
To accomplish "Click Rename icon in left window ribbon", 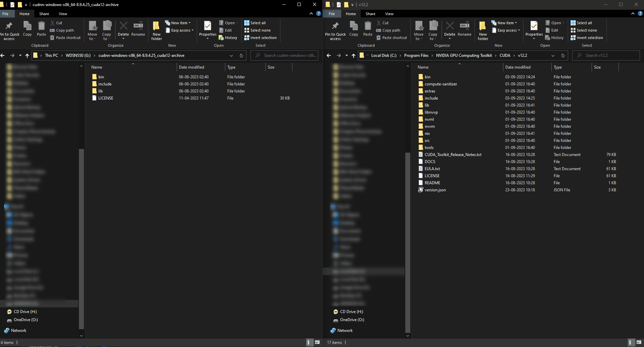I will click(x=138, y=29).
